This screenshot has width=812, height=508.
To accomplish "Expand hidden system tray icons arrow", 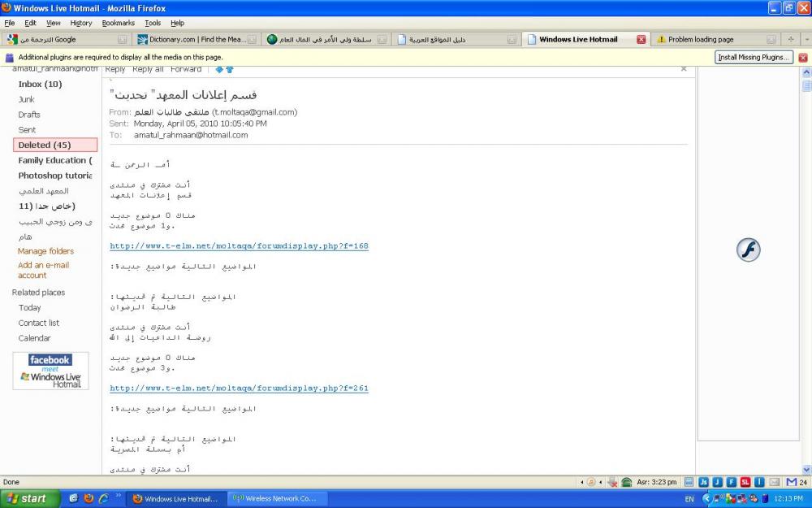I will pos(706,498).
